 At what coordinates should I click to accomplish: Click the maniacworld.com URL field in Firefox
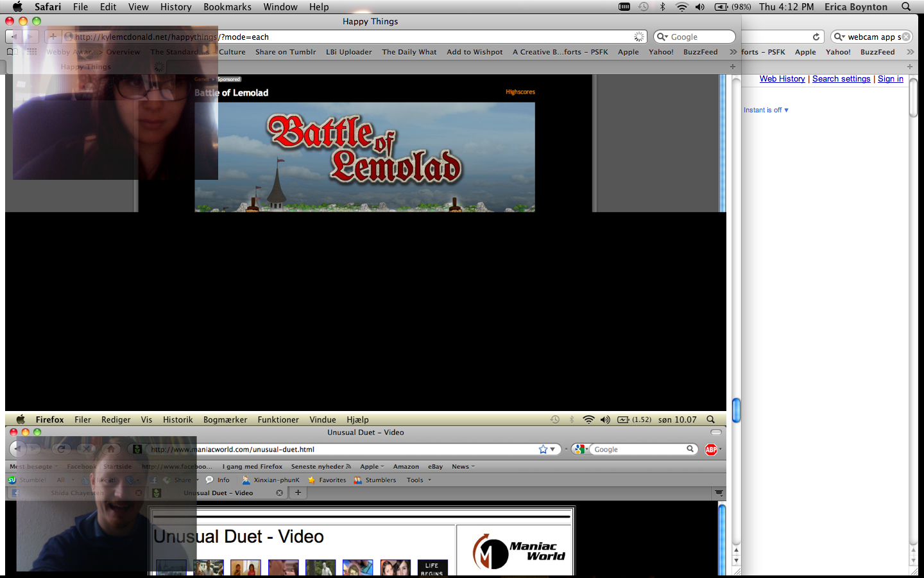346,450
